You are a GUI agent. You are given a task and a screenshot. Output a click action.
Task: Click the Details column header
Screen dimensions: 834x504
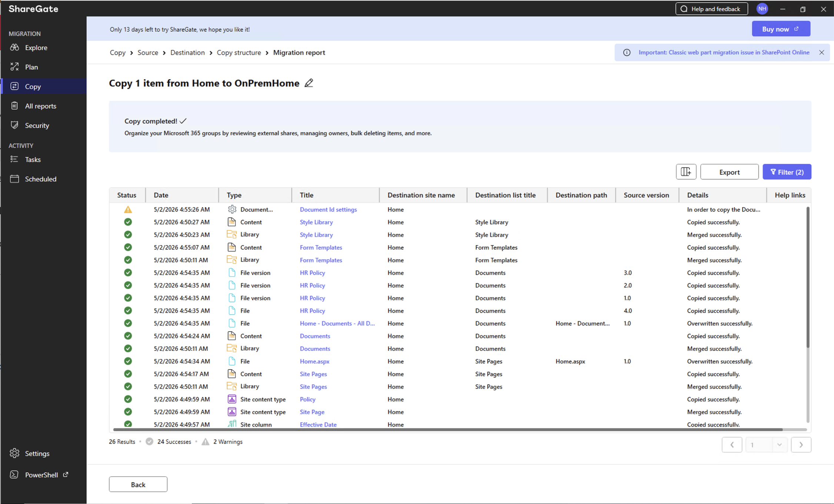(x=723, y=195)
